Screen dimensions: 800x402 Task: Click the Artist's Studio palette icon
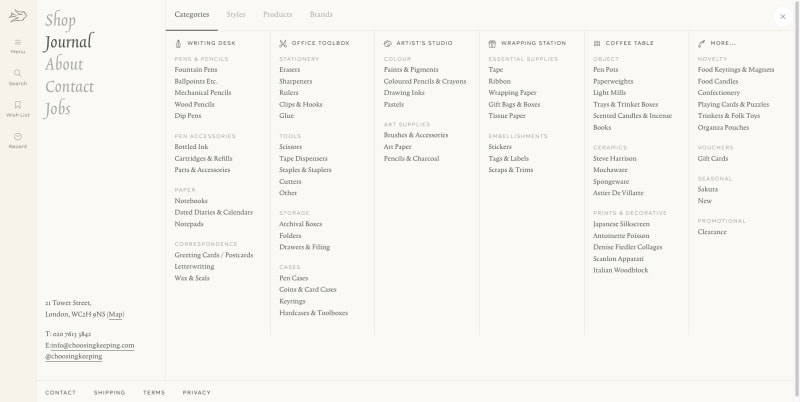coord(388,43)
